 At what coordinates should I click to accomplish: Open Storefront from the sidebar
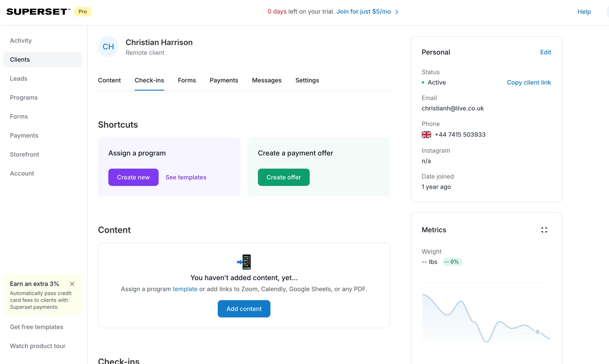click(24, 155)
